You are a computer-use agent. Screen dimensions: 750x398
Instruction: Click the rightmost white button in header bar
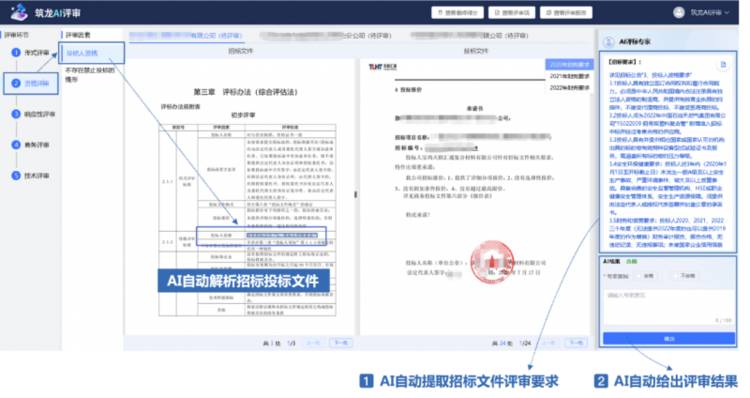coord(566,12)
